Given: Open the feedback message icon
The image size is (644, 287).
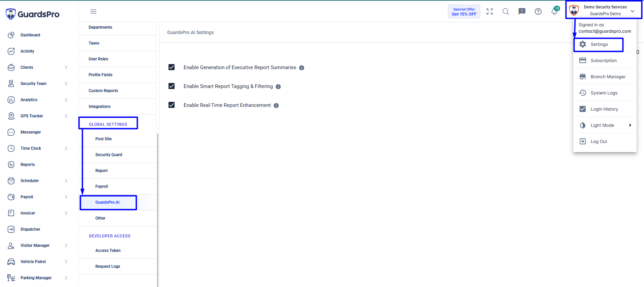Looking at the screenshot, I should tap(522, 11).
